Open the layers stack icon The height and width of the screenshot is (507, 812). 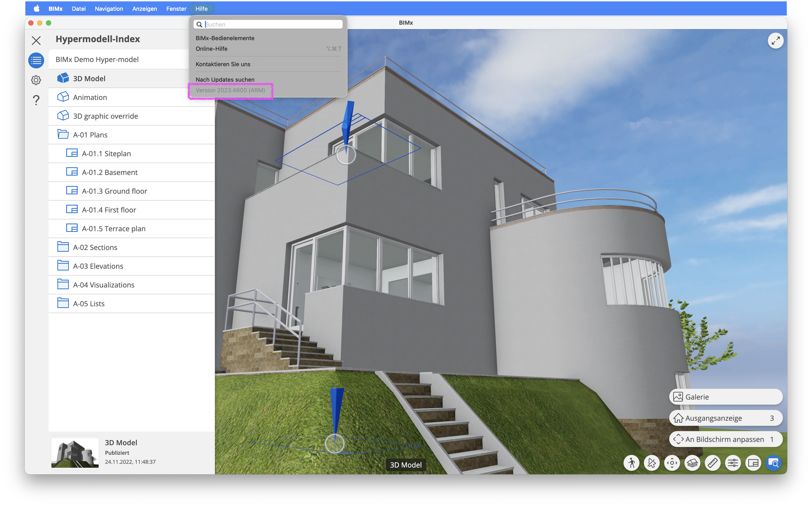point(692,463)
